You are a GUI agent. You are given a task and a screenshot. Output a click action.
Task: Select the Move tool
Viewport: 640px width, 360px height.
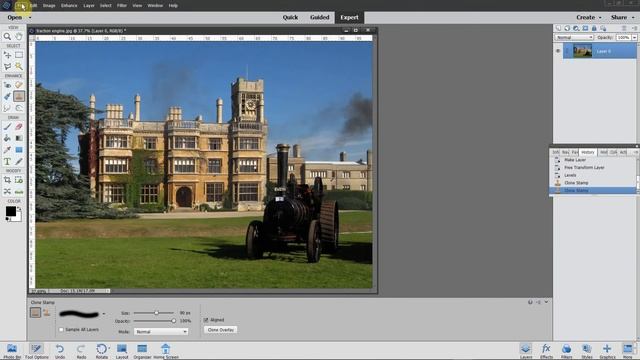(7, 55)
